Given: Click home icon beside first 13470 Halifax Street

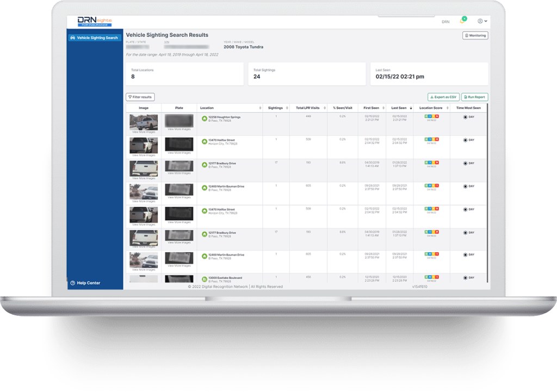Looking at the screenshot, I should [205, 141].
